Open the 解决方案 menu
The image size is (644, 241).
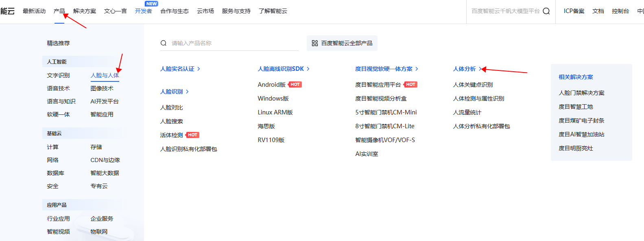point(85,11)
